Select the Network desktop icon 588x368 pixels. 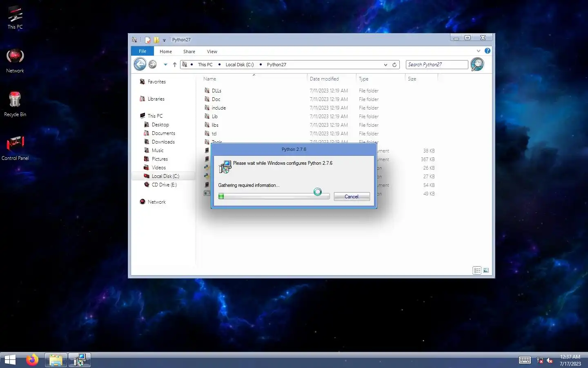pyautogui.click(x=15, y=61)
